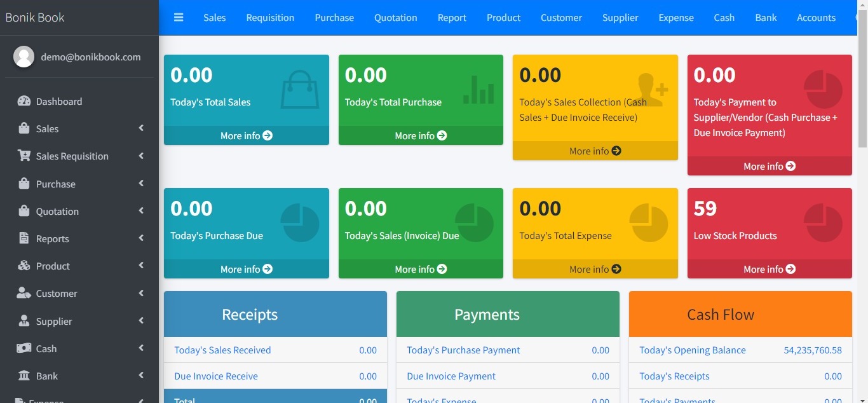Open Quotation in the top navigation bar
Viewport: 868px width, 403px height.
[x=395, y=18]
